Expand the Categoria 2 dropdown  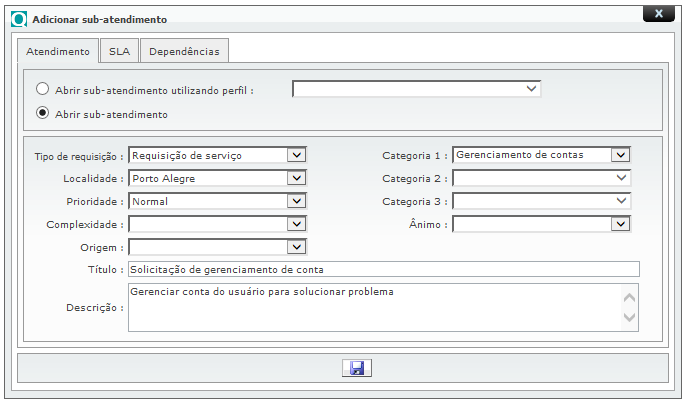pyautogui.click(x=541, y=178)
